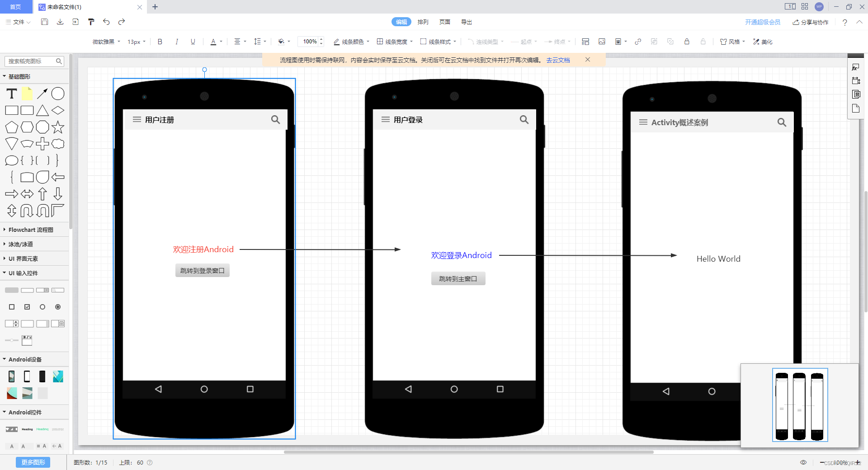Toggle italic formatting
This screenshot has height=470, width=868.
[x=176, y=42]
